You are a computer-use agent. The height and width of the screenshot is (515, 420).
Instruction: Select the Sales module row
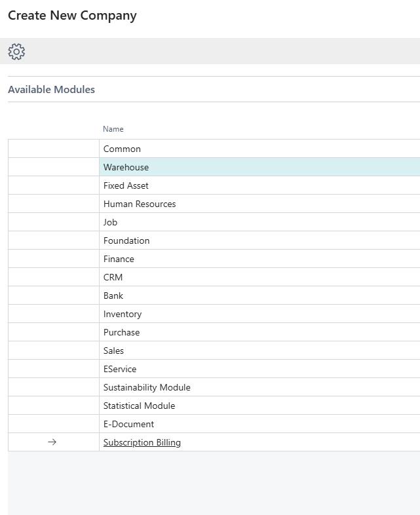[113, 351]
